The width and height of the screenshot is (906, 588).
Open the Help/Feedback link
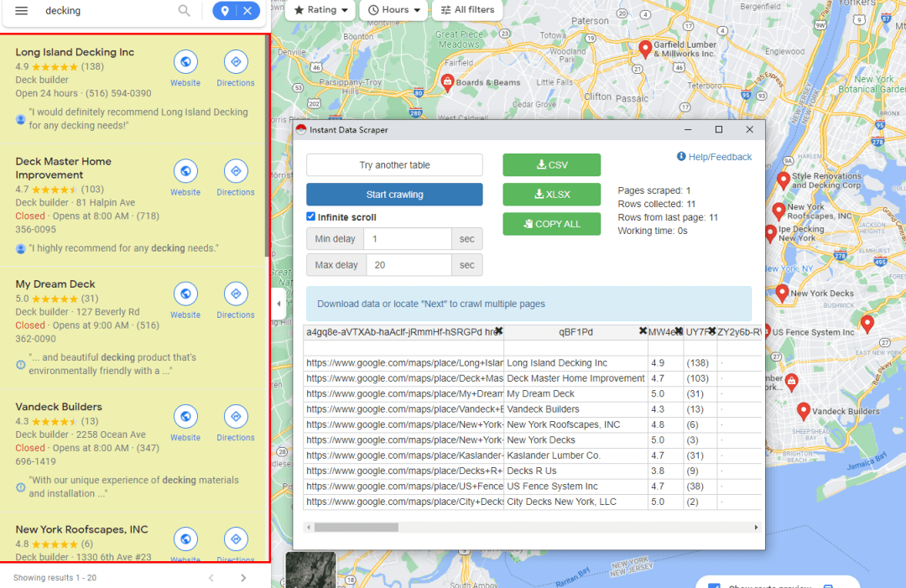[x=714, y=157]
